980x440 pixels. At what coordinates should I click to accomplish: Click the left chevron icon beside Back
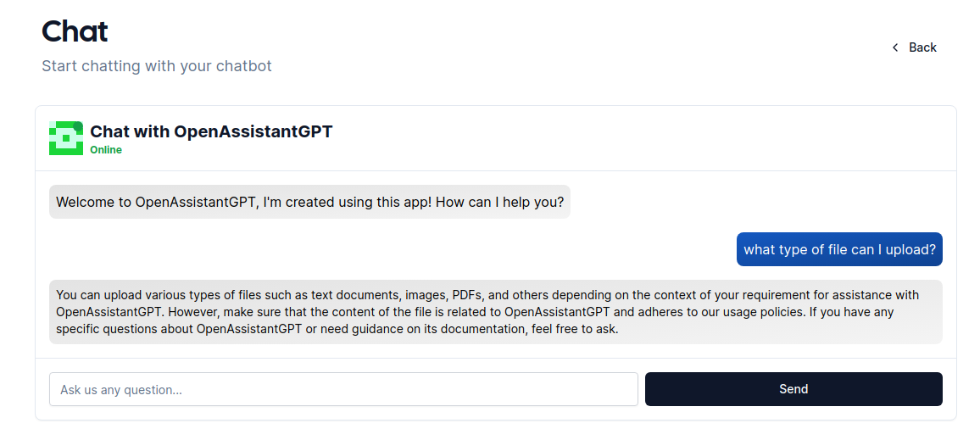click(x=895, y=47)
